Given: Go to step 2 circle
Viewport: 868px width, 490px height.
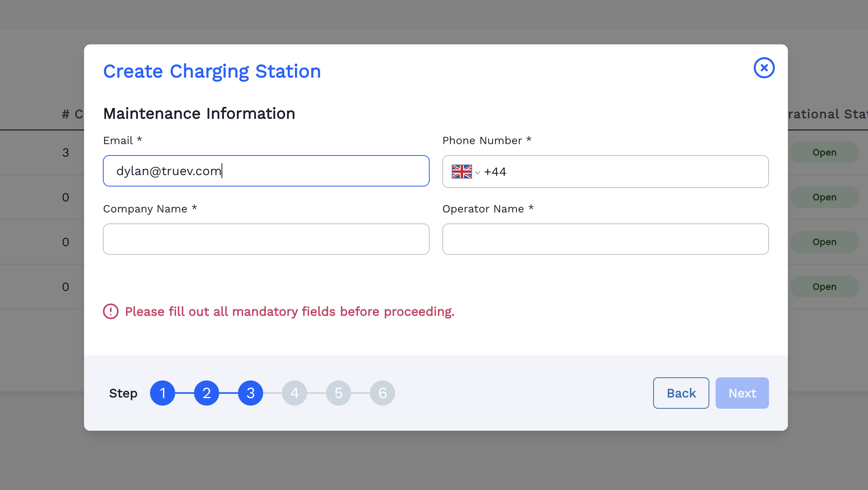Looking at the screenshot, I should tap(207, 393).
